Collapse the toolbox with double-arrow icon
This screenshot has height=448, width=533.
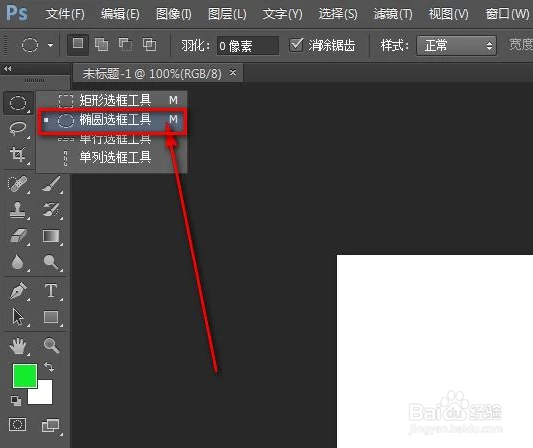pos(7,69)
